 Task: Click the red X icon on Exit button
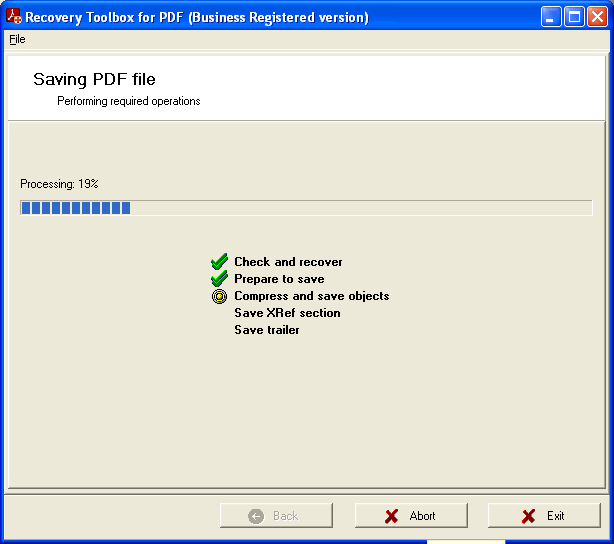pyautogui.click(x=528, y=516)
